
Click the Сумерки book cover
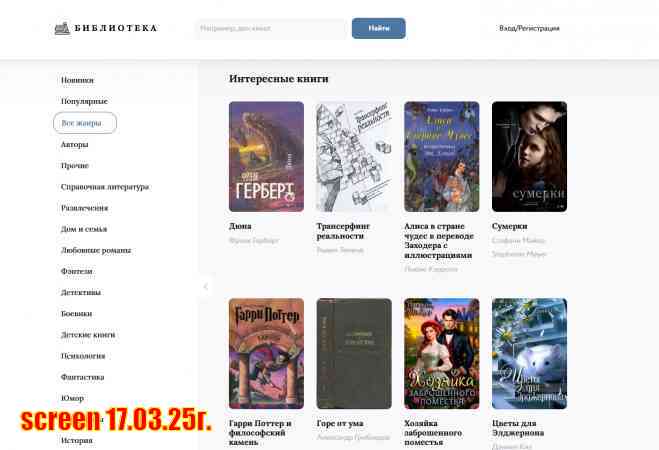click(529, 157)
